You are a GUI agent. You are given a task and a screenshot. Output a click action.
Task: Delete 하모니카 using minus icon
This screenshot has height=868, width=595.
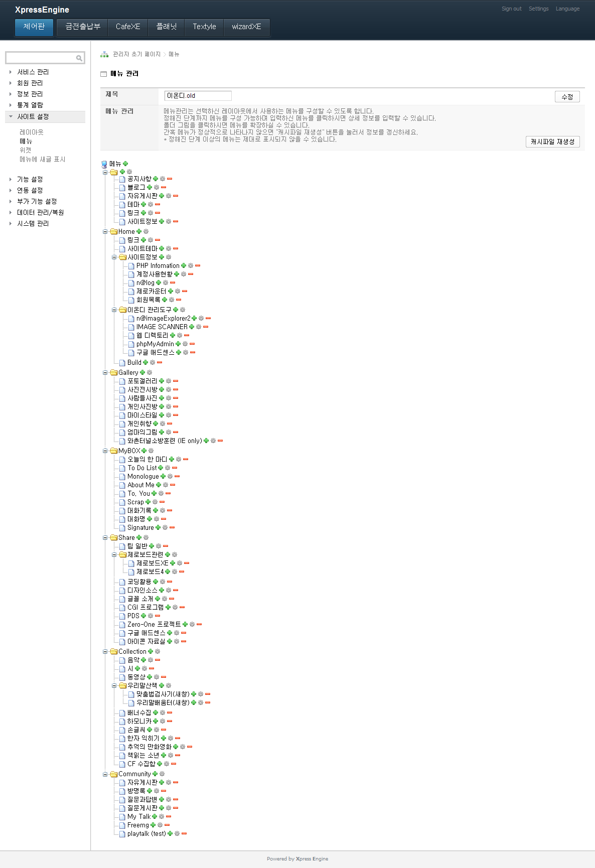(170, 721)
